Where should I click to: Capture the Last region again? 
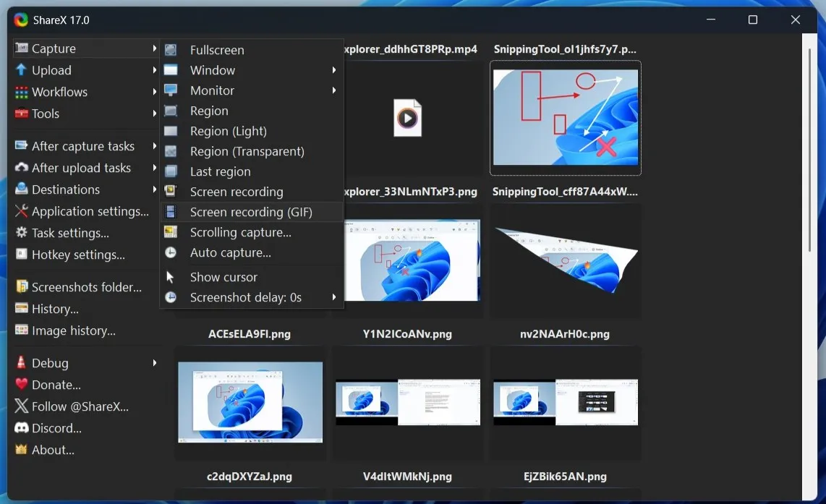[220, 171]
